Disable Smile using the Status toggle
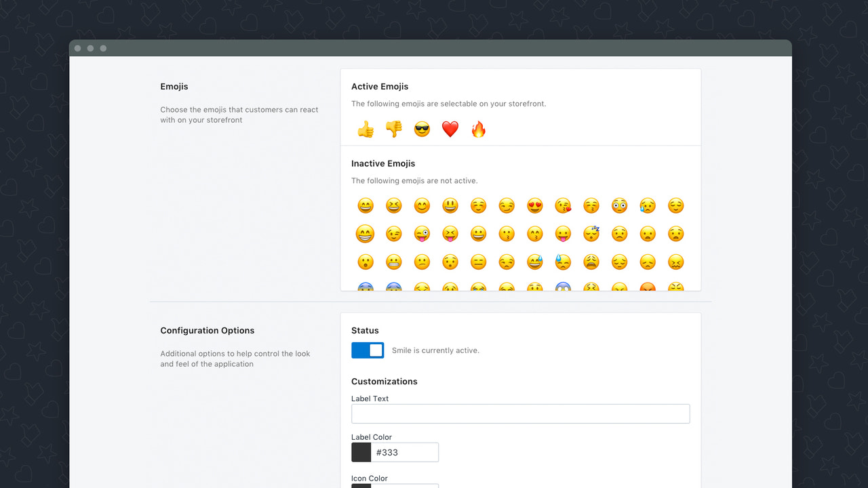Screen dimensions: 868x488 pos(368,350)
